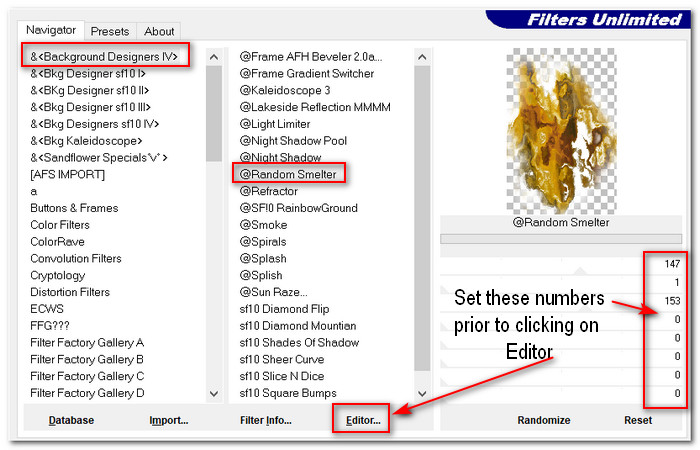Switch to the Presets tab
The width and height of the screenshot is (700, 450).
109,30
